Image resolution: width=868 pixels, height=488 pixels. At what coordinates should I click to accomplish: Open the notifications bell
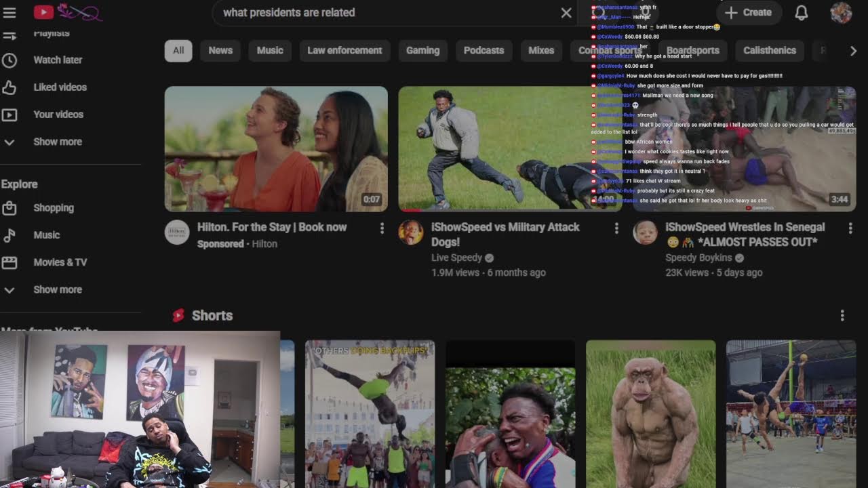pos(802,12)
